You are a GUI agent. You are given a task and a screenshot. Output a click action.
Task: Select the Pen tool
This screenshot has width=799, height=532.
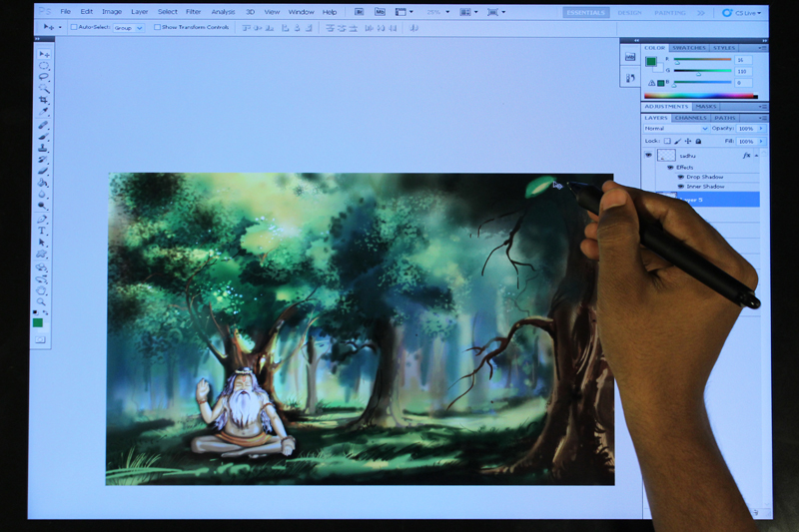click(43, 219)
